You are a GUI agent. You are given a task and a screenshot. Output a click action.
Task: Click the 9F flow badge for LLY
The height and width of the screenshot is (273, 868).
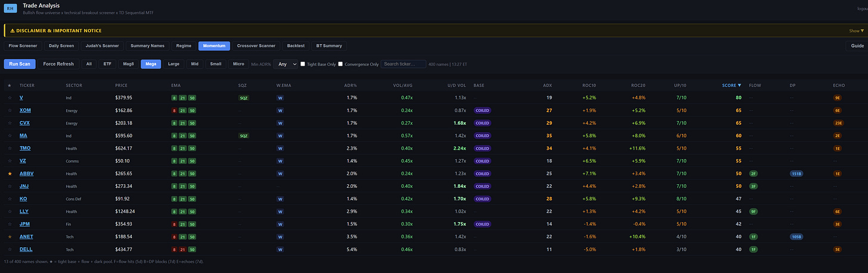754,212
